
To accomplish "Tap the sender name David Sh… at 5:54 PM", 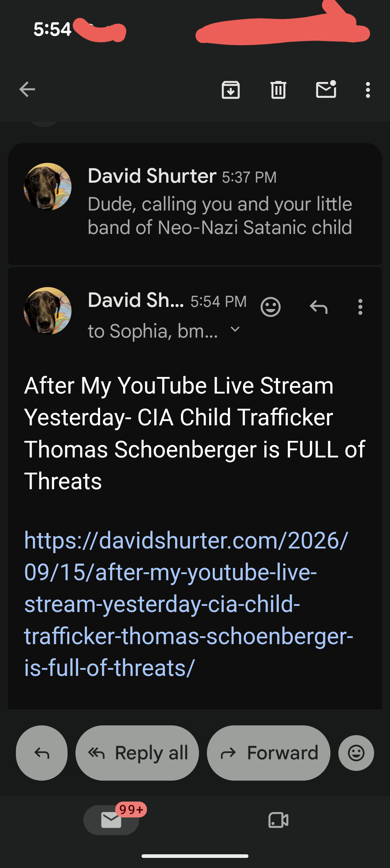I will tap(136, 300).
